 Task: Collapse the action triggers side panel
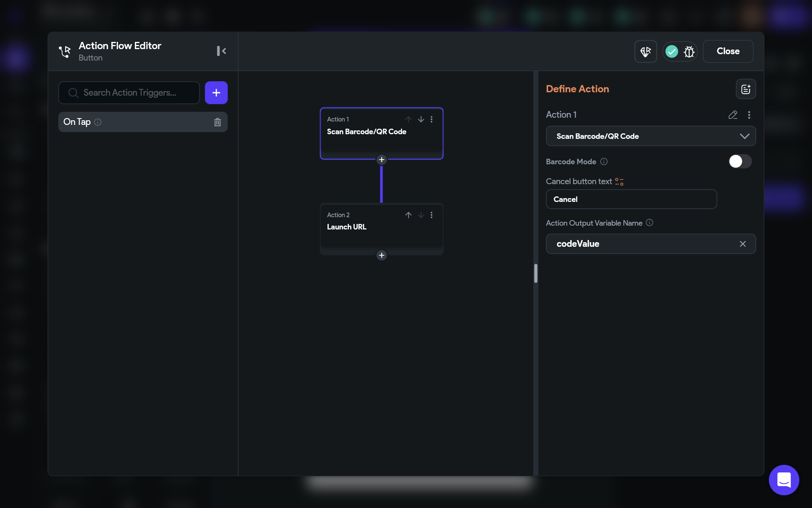[x=221, y=51]
